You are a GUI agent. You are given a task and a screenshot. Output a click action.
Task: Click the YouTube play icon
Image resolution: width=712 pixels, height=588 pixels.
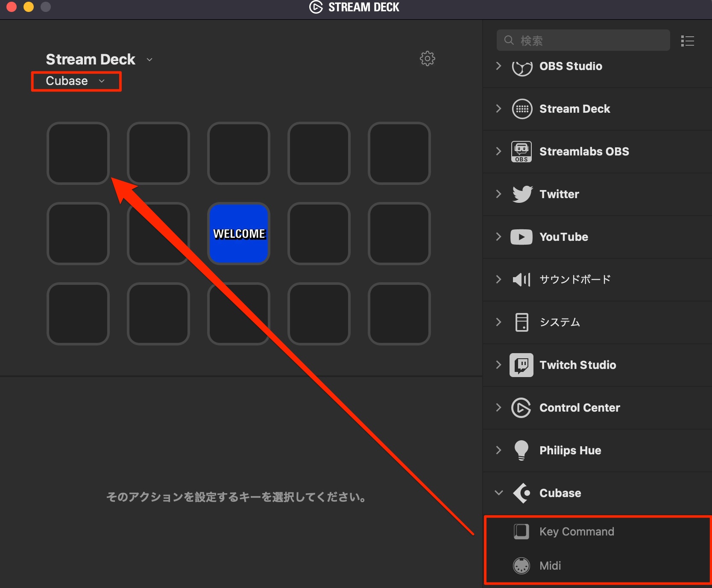tap(522, 237)
